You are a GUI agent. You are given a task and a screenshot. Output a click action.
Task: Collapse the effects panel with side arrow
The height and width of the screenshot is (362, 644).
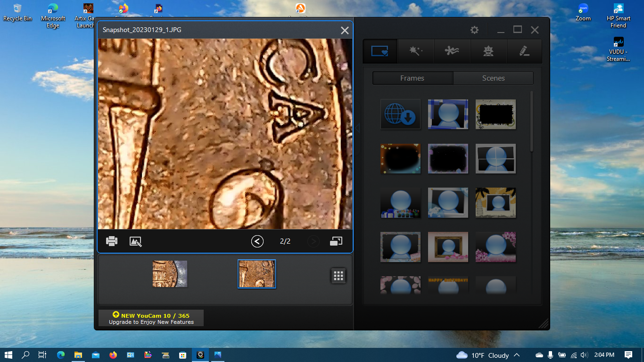click(x=357, y=128)
